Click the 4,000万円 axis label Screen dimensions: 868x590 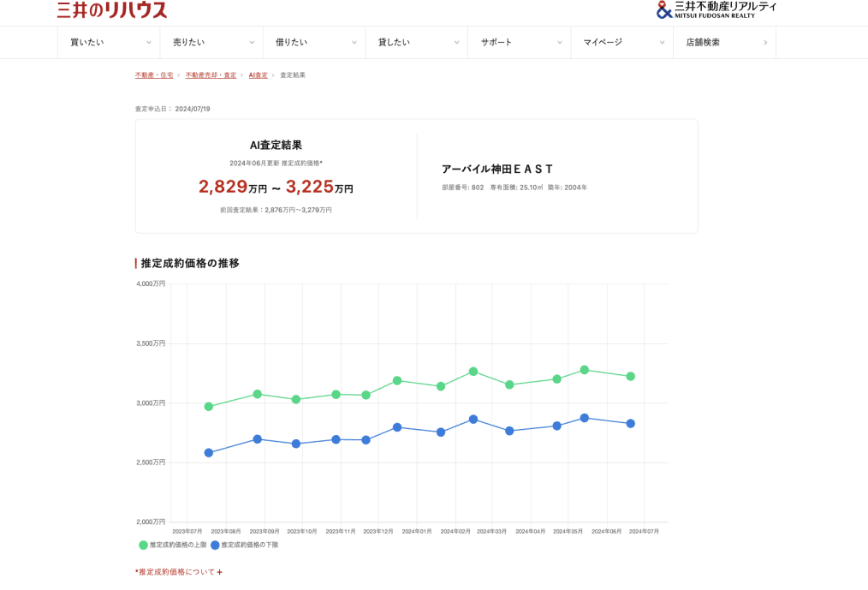tap(151, 283)
